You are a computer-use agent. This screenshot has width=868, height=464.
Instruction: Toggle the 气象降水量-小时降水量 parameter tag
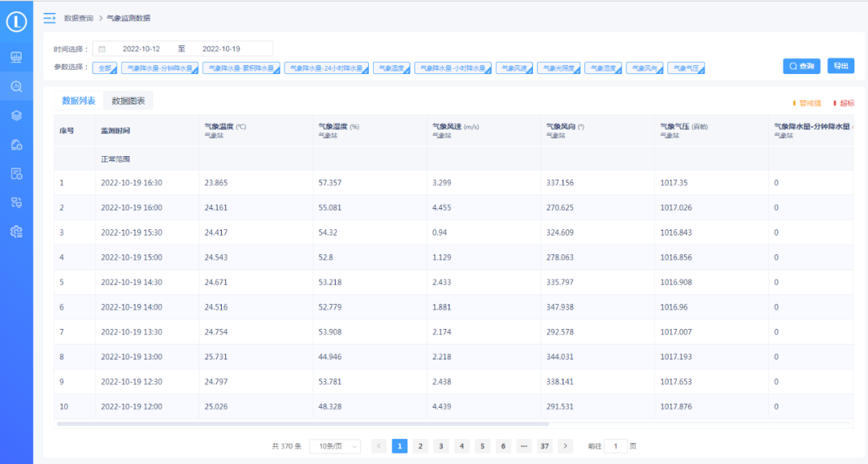(452, 68)
